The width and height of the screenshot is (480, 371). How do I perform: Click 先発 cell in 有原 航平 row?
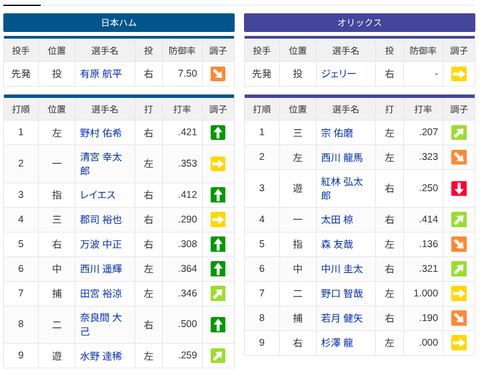click(21, 73)
